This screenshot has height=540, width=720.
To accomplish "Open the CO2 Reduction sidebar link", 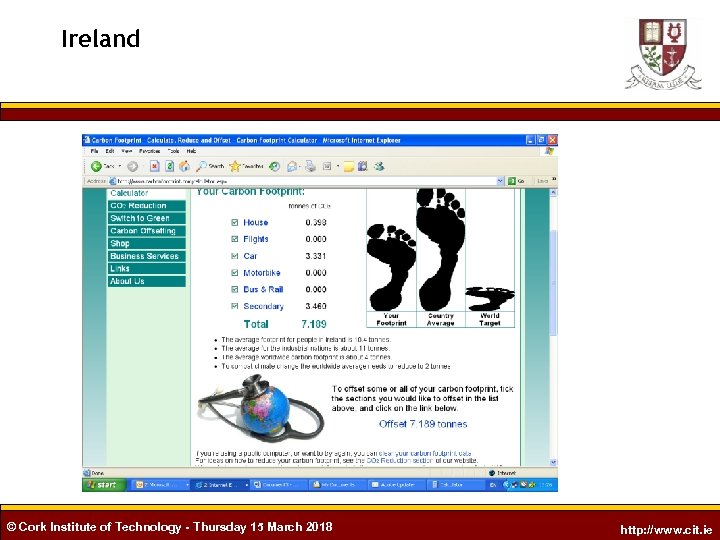I will tap(146, 206).
